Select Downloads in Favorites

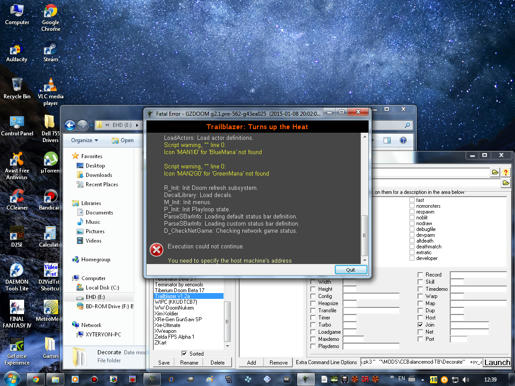tap(94, 175)
